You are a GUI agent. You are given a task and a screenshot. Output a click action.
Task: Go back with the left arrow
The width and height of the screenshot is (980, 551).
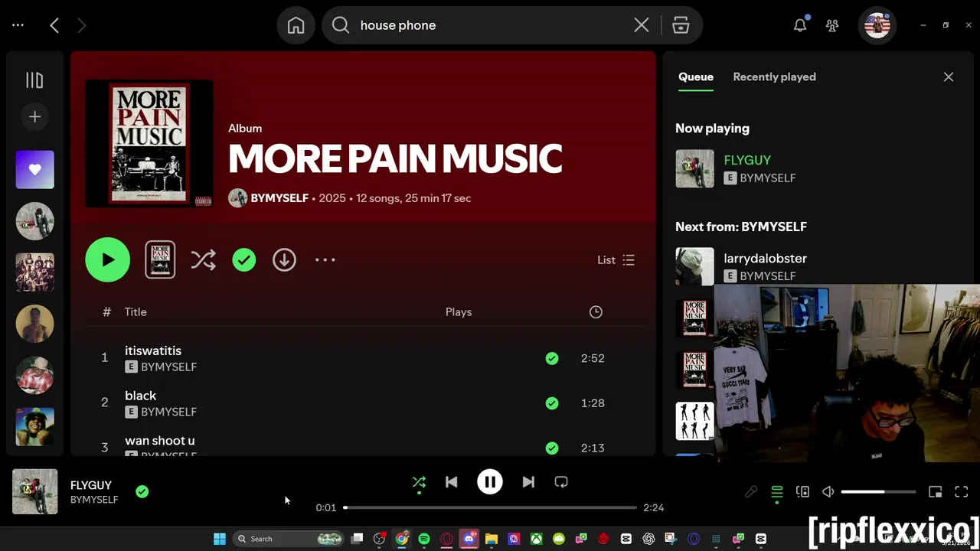pos(54,25)
